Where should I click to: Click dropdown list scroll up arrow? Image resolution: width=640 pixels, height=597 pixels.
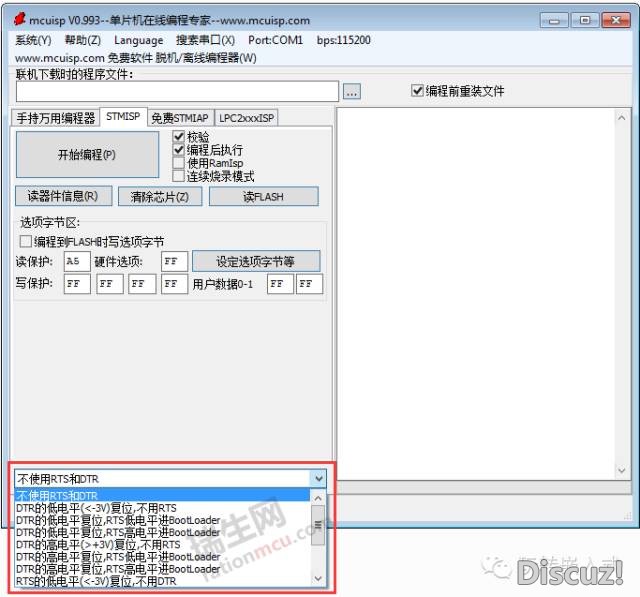[x=318, y=498]
